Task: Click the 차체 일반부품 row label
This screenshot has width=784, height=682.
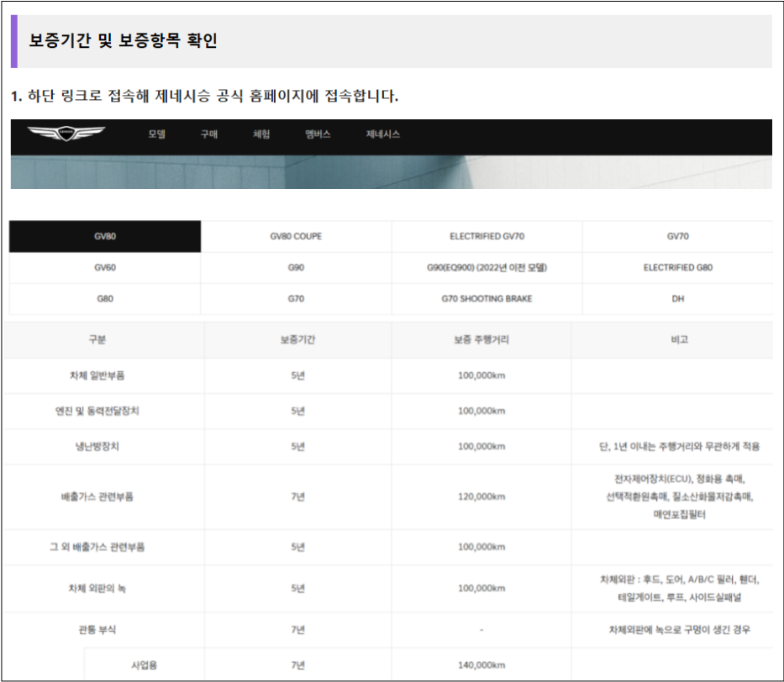Action: (97, 375)
